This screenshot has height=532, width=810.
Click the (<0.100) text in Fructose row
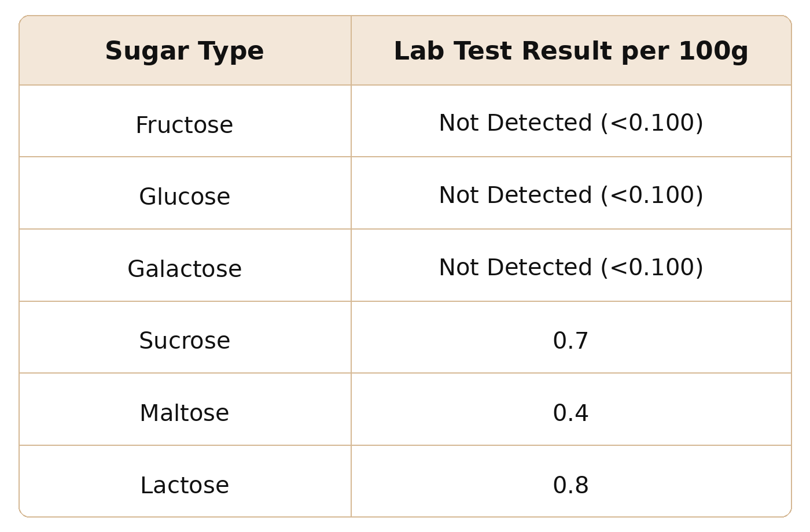tap(652, 123)
